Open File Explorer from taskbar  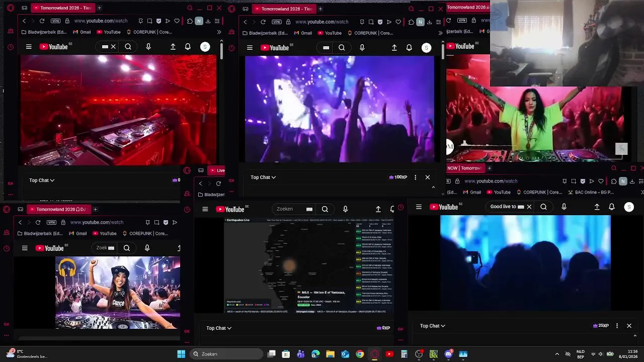(x=330, y=354)
